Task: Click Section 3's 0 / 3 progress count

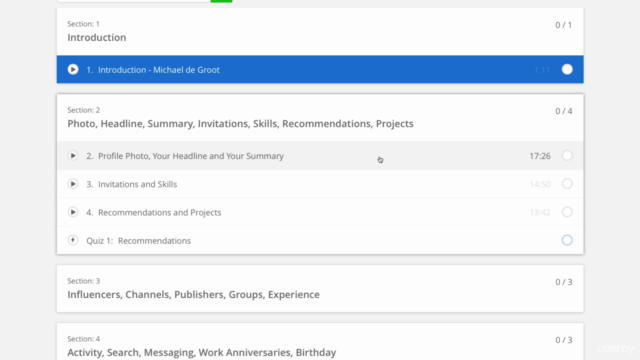Action: (x=564, y=282)
